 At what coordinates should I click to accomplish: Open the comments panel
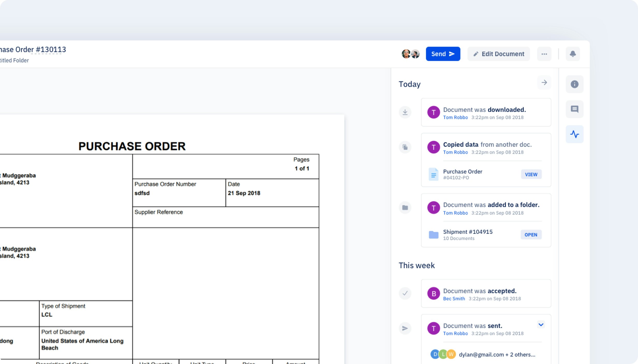pos(575,109)
